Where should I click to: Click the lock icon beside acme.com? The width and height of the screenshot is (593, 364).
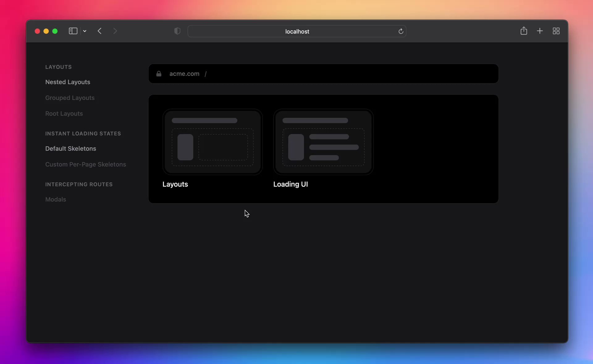[x=159, y=74]
